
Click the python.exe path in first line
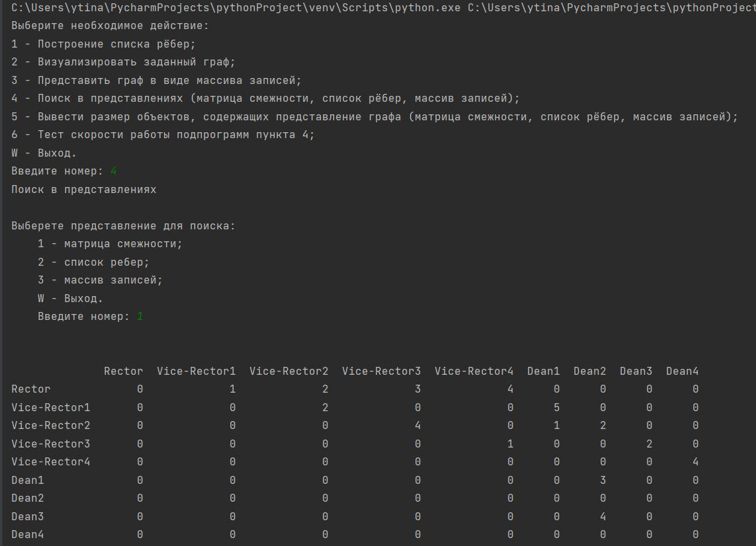(235, 8)
